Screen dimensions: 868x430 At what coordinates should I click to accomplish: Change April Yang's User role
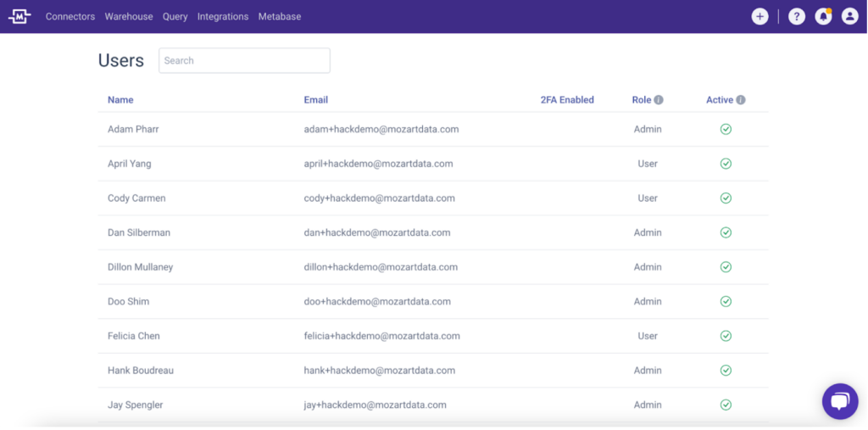(x=648, y=164)
